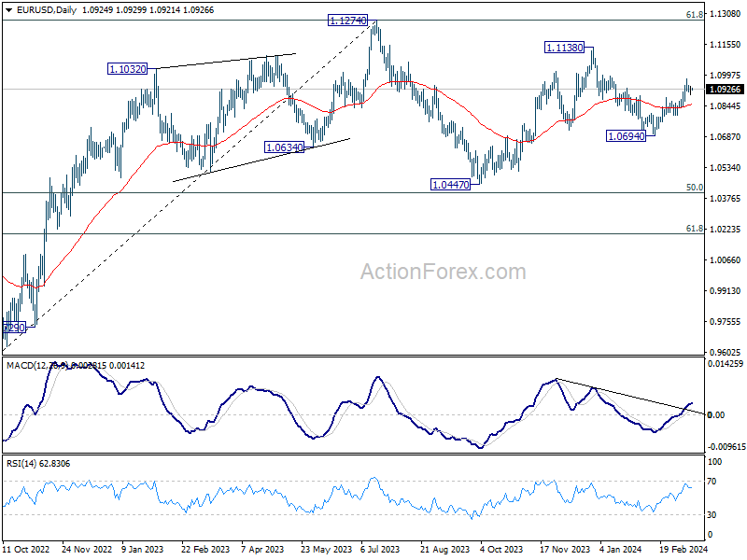Select the 1.11380 price label
The image size is (747, 560).
[564, 48]
